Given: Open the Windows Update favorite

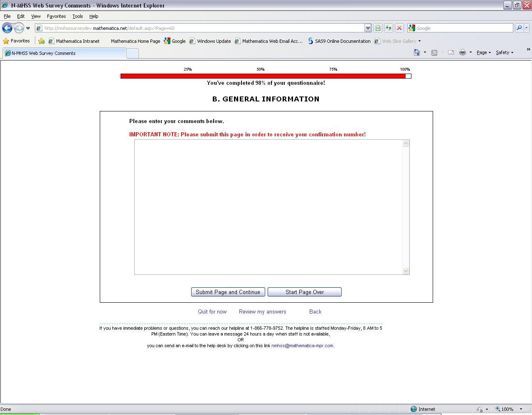Looking at the screenshot, I should pos(210,41).
